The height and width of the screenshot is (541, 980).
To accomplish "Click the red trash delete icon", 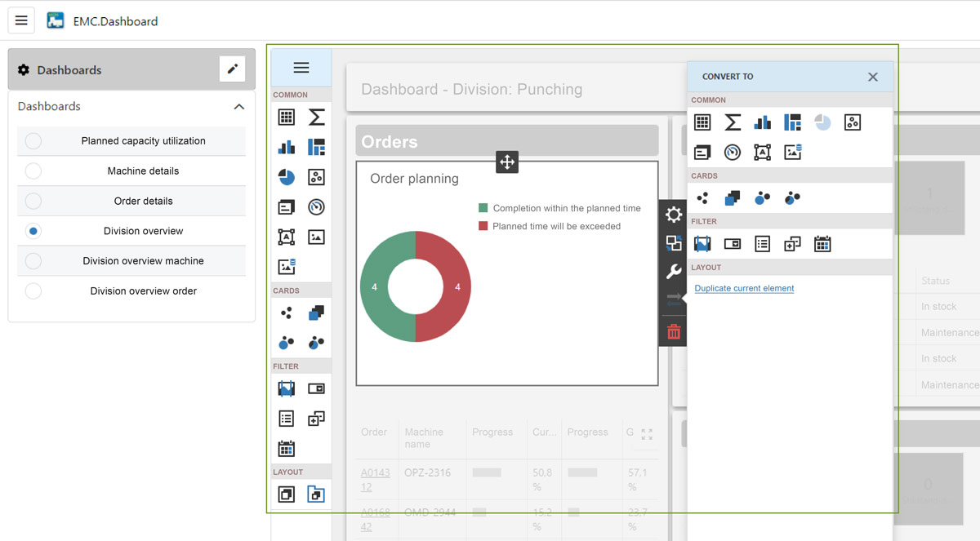I will 674,331.
